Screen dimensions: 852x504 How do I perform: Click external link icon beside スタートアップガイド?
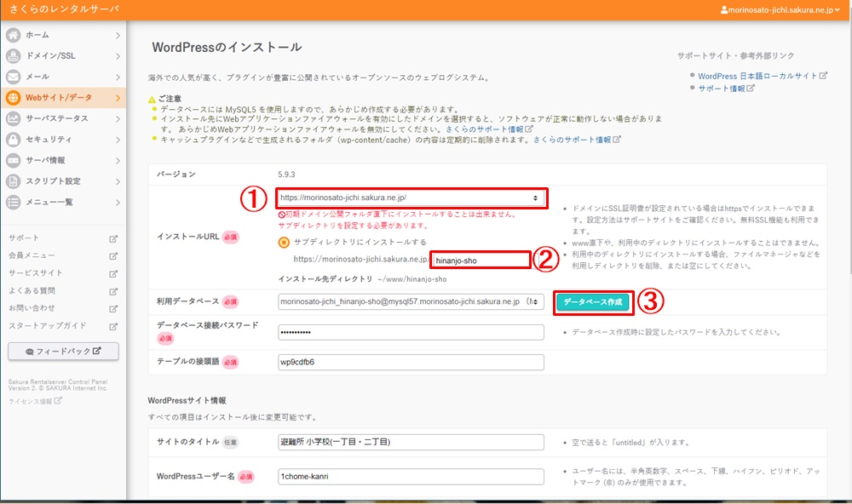[113, 326]
